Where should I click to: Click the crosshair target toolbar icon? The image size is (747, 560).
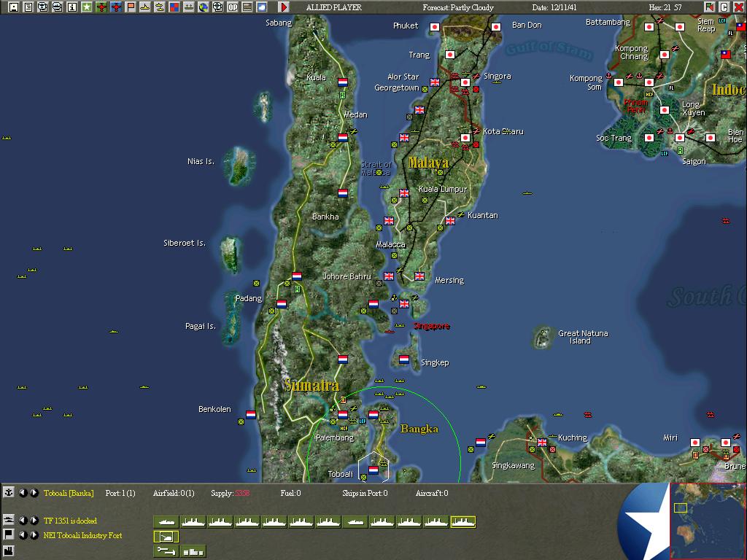coord(217,7)
